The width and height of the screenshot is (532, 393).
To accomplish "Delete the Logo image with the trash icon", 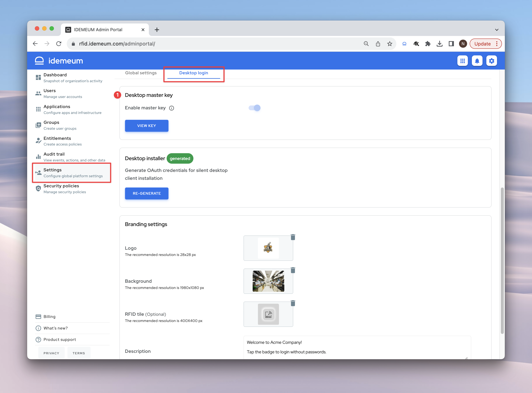I will click(293, 237).
